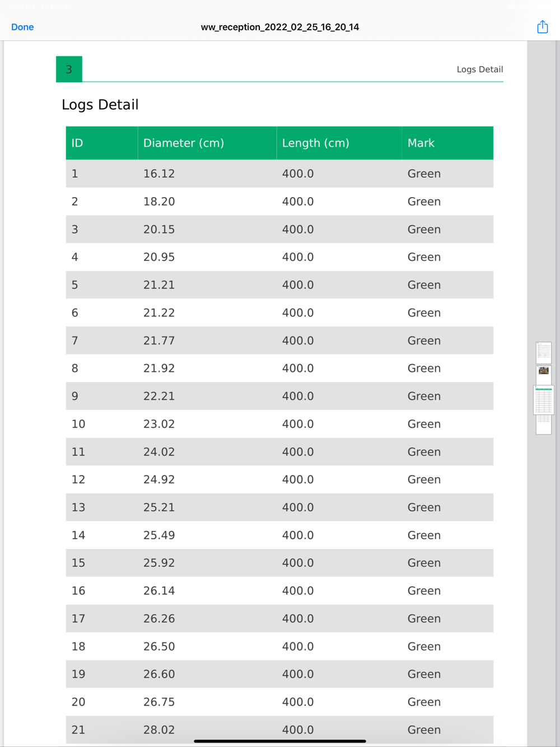Click diameter value 18.20
This screenshot has width=560, height=747.
159,202
